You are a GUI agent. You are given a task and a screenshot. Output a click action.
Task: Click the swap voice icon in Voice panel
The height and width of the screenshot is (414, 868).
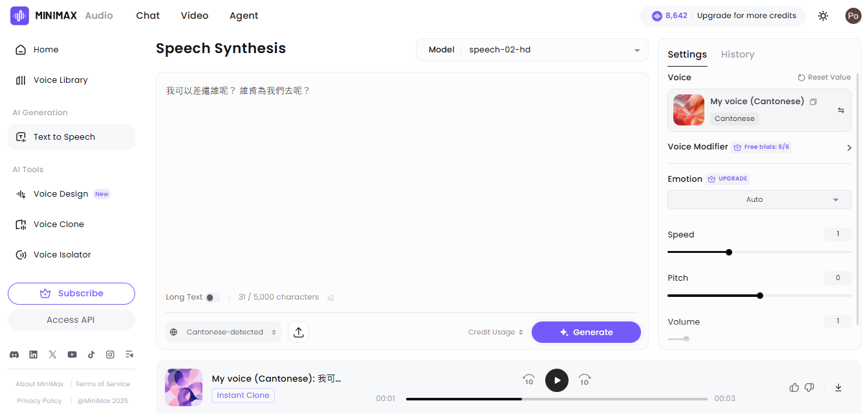click(x=841, y=110)
